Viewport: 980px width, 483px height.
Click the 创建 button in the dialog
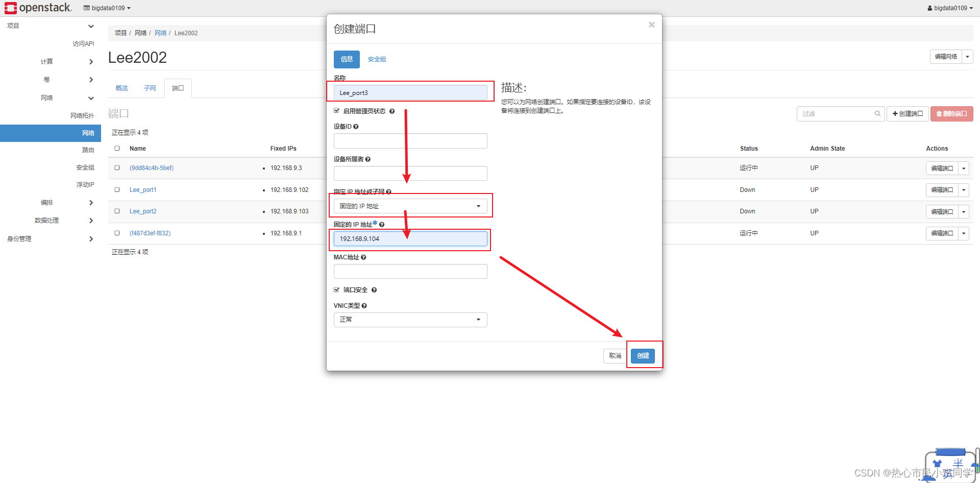click(x=643, y=356)
